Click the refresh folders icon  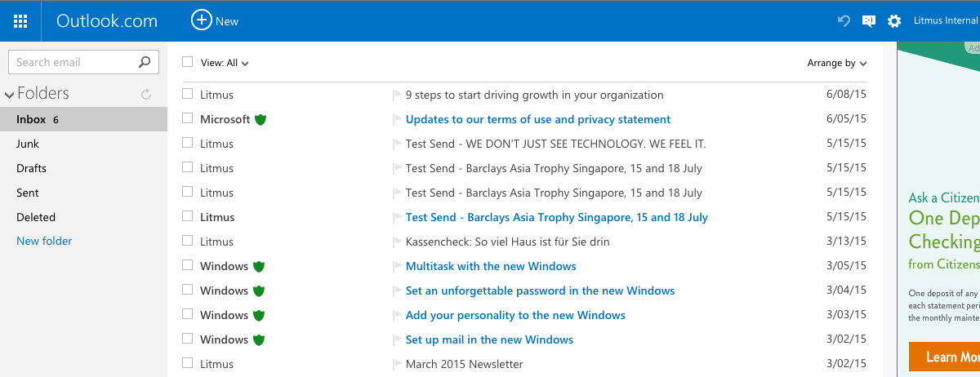(146, 95)
